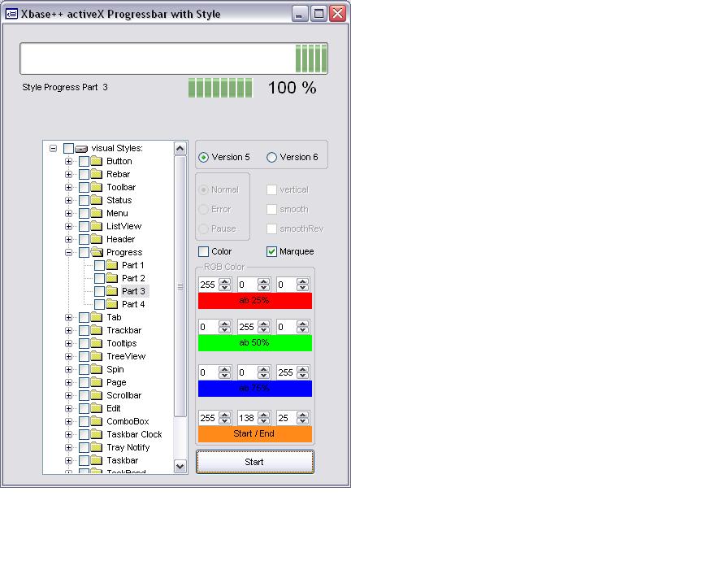Click the red ab 25% color bar
The height and width of the screenshot is (583, 728).
pos(255,301)
